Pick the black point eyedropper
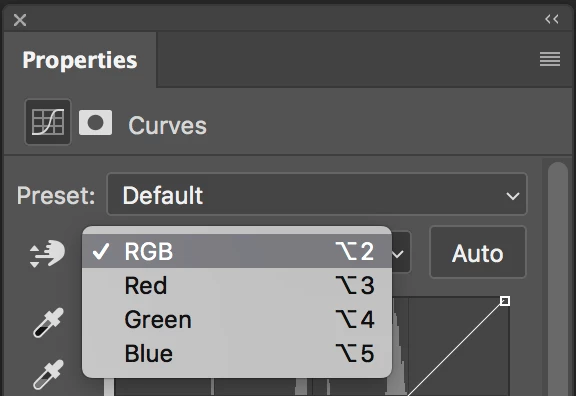 point(48,323)
